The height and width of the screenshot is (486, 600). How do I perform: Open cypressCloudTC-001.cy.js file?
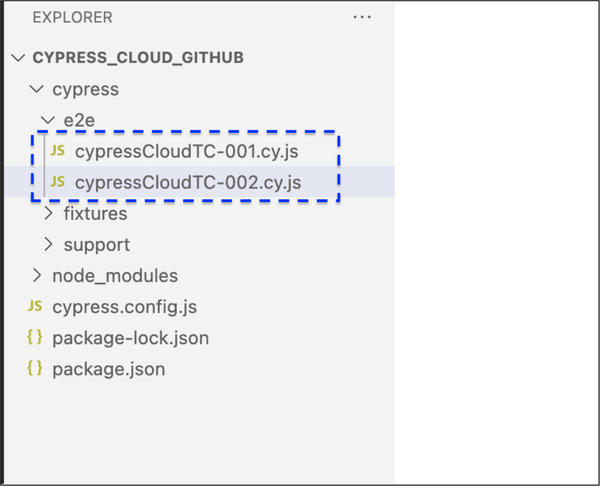187,151
